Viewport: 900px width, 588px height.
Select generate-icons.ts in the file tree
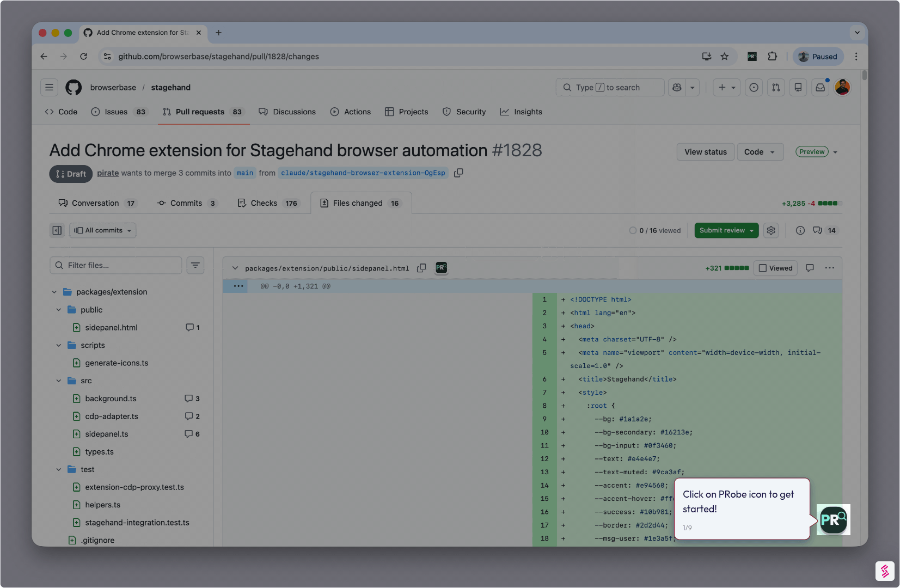pyautogui.click(x=117, y=363)
